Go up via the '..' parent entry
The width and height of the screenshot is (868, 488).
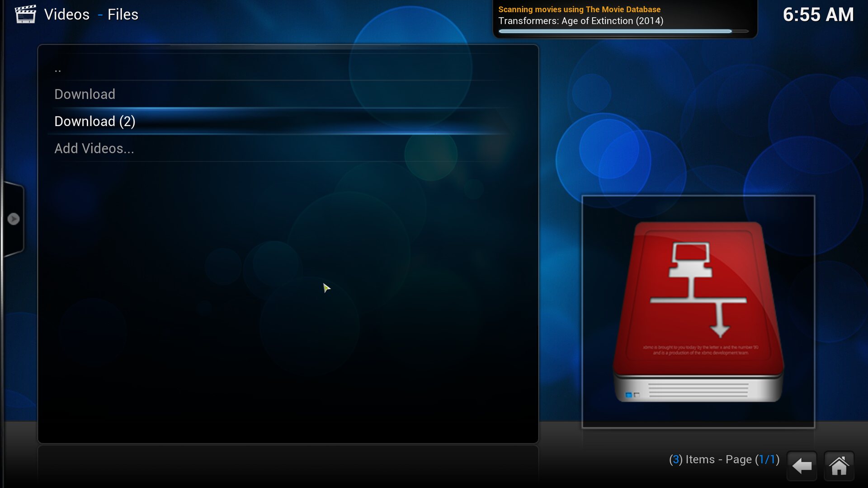pos(58,69)
